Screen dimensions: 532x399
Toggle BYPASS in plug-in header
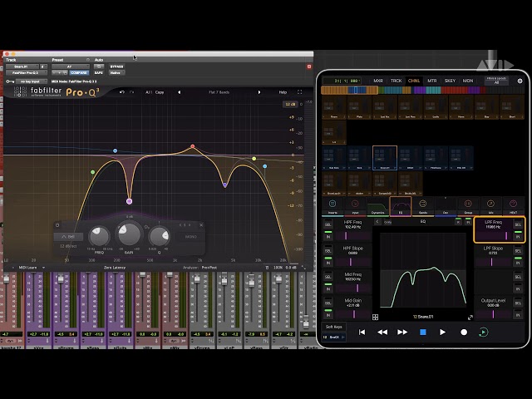point(116,66)
